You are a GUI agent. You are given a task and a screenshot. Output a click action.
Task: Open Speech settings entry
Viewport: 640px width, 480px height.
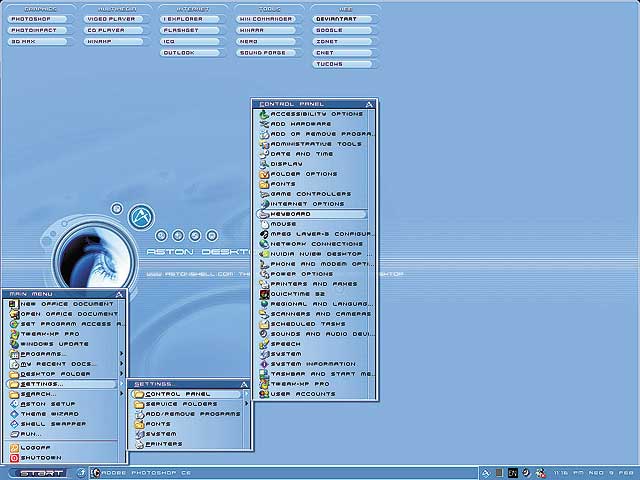pos(313,344)
